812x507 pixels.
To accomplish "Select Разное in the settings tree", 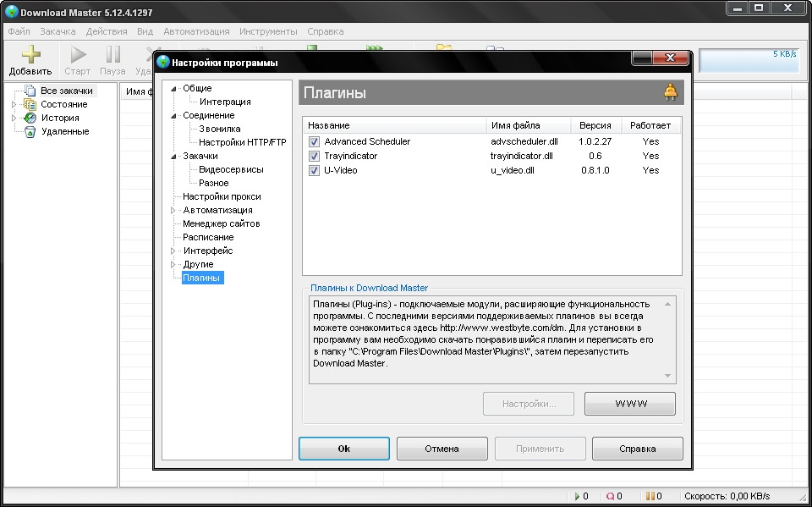I will [214, 183].
